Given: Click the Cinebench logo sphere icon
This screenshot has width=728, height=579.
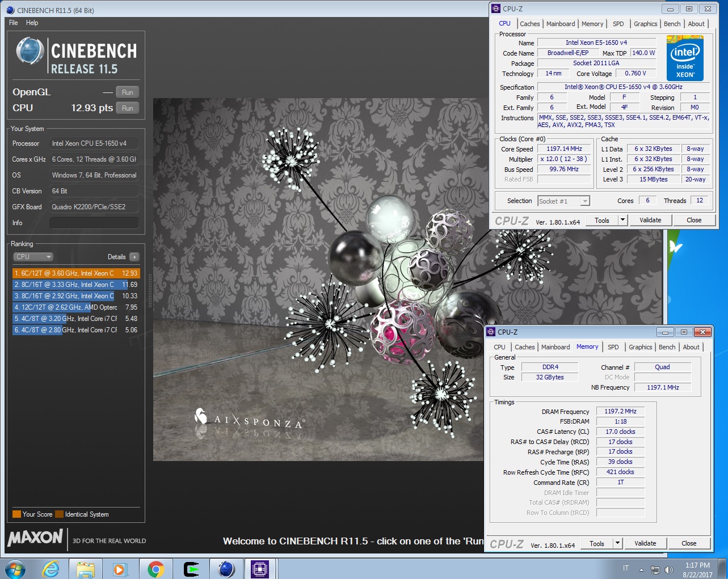Looking at the screenshot, I should click(x=30, y=51).
